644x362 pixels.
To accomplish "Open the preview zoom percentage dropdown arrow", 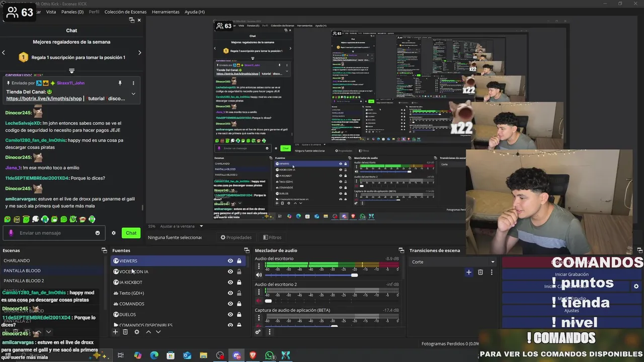I will tap(201, 226).
